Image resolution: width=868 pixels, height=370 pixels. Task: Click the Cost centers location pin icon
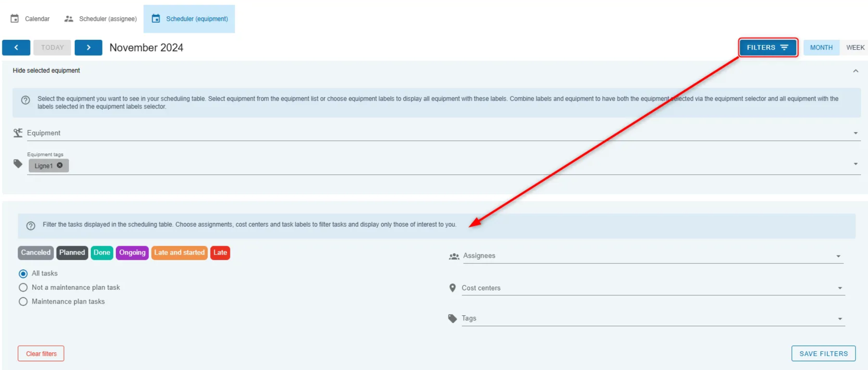tap(453, 288)
